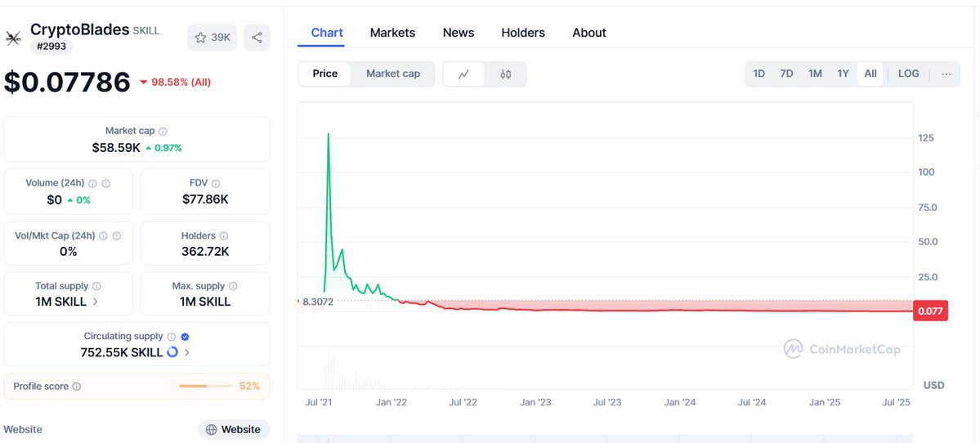Open the Holders tab
Viewport: 980px width, 443px height.
523,33
